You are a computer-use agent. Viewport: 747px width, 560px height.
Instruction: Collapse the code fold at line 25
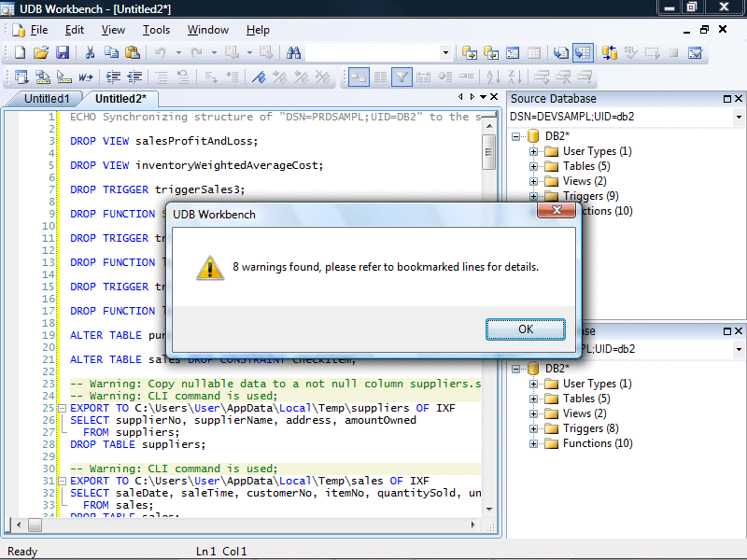pos(62,408)
